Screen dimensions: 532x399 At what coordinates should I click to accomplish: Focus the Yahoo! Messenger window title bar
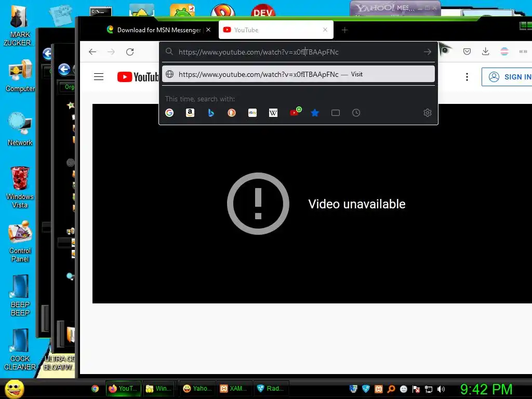coord(395,8)
